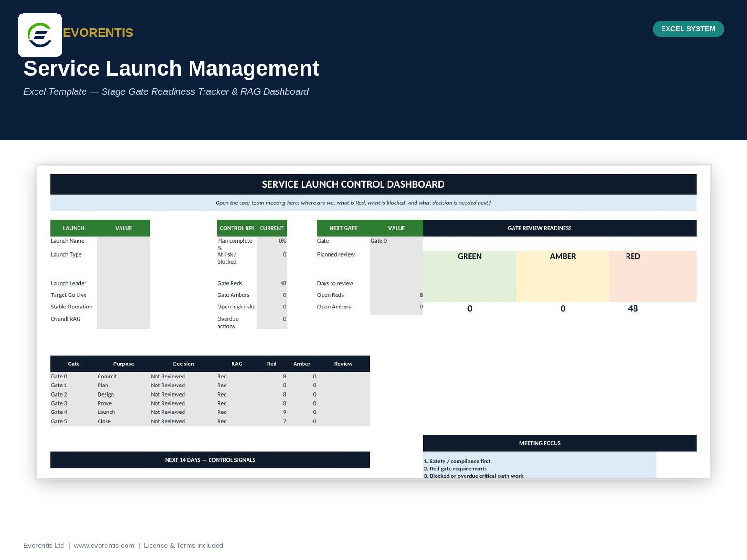Click the MEETING FOCUS header

click(x=560, y=443)
